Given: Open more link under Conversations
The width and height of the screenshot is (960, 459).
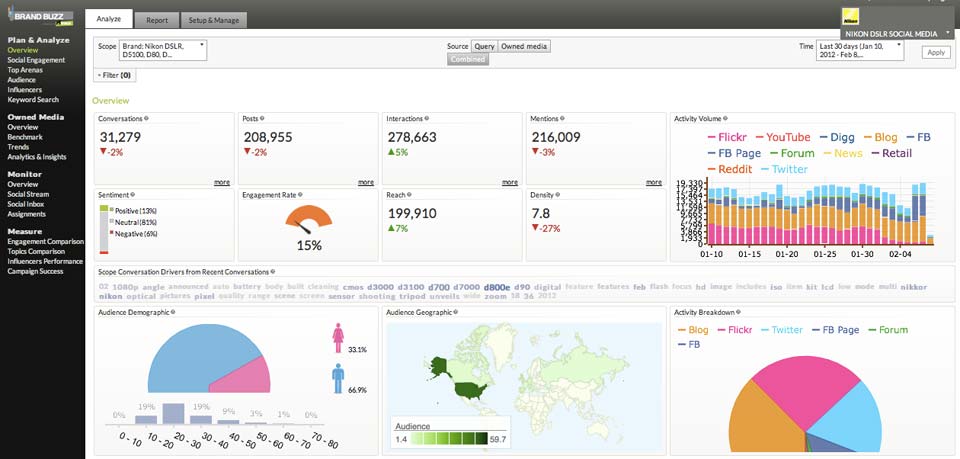Looking at the screenshot, I should [x=222, y=182].
